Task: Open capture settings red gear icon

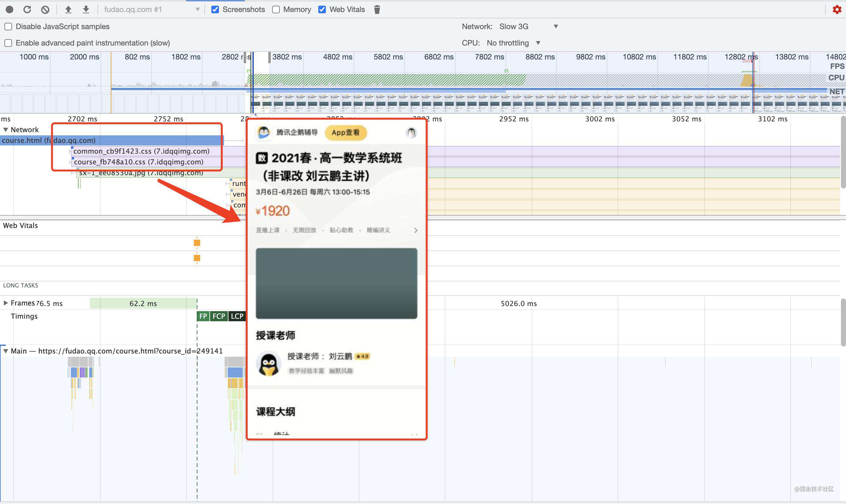Action: pos(837,9)
